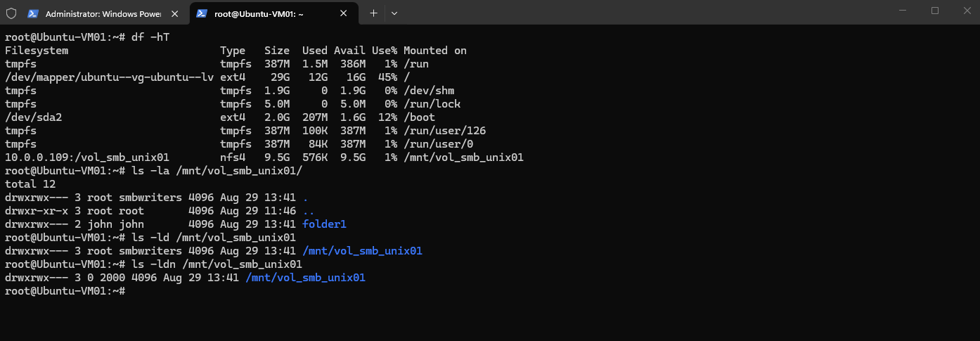Click the administrator shield icon in the title bar
Viewport: 980px width, 341px height.
pyautogui.click(x=11, y=13)
